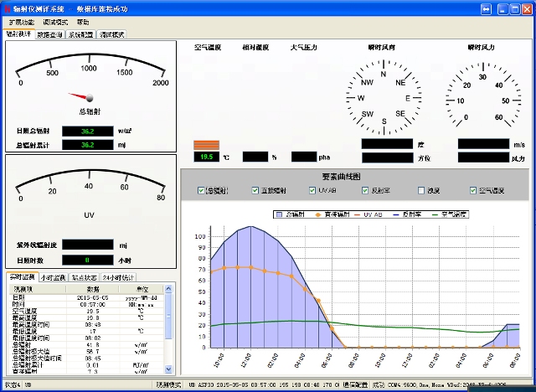Open the 24小时统计 tab

pos(118,277)
